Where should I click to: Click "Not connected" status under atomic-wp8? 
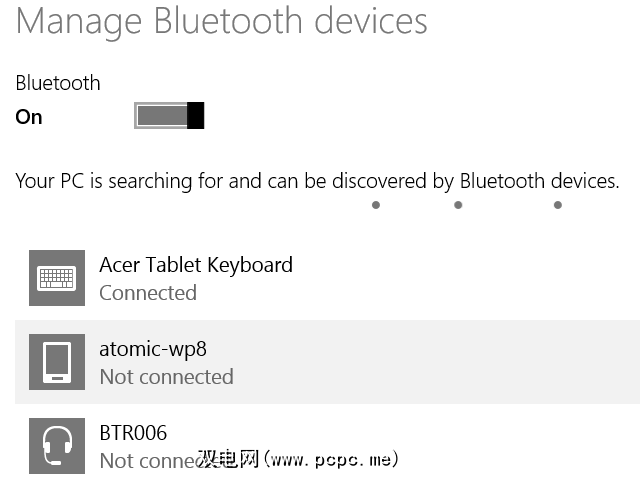(x=166, y=377)
